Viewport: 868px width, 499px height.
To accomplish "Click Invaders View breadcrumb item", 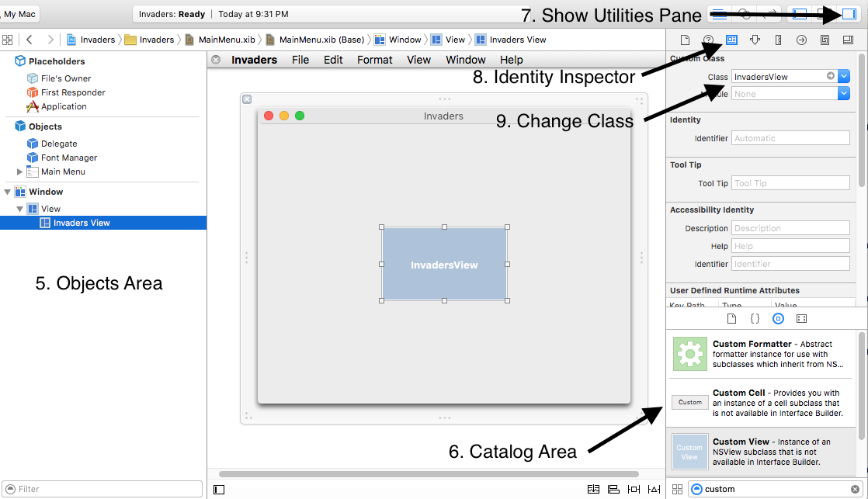I will pyautogui.click(x=510, y=40).
